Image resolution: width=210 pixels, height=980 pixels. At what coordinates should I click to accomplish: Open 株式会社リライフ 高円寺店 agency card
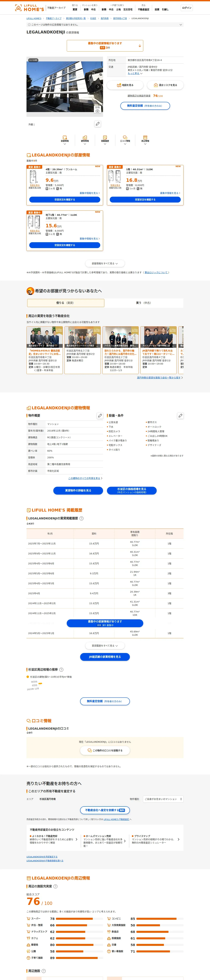pyautogui.click(x=45, y=350)
